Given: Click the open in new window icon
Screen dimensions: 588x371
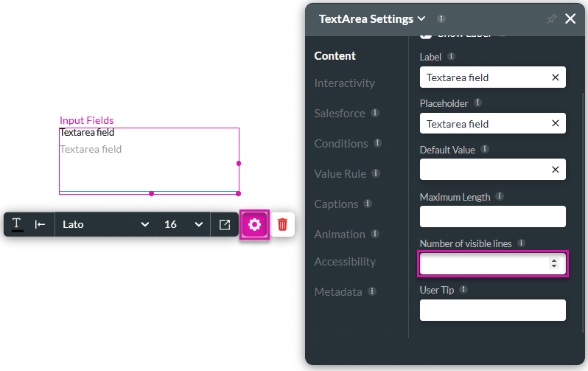Looking at the screenshot, I should (x=225, y=224).
